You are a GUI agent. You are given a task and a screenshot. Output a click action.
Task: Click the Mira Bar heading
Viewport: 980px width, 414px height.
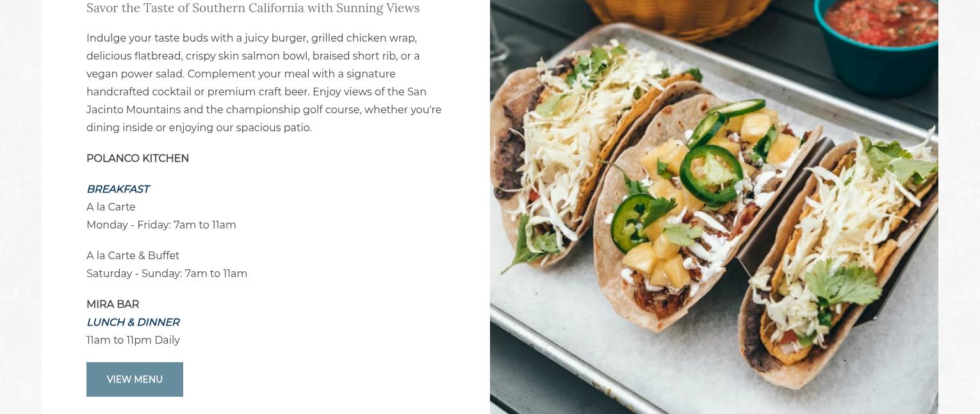click(x=113, y=304)
